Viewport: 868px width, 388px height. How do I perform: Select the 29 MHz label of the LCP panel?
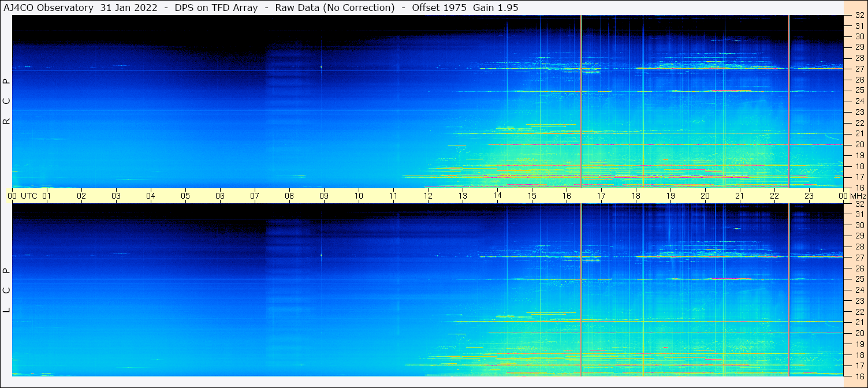point(859,236)
